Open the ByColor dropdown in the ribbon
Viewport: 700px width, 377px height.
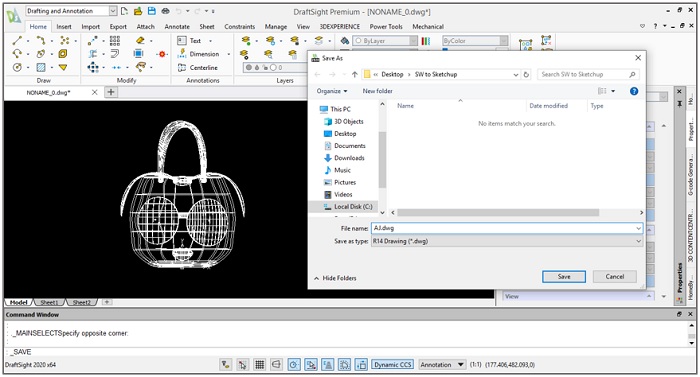pos(504,41)
